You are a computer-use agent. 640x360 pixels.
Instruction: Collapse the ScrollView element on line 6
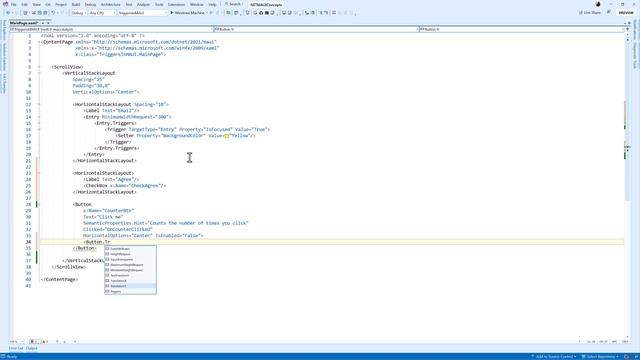tap(40, 67)
